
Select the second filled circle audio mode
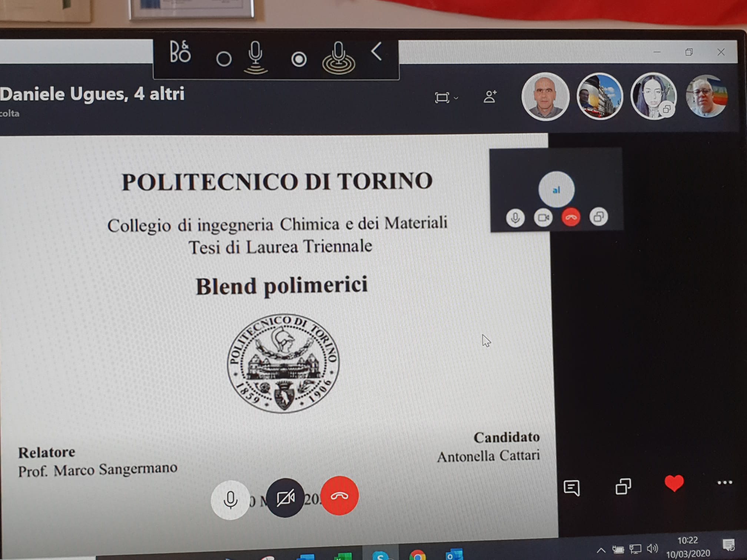299,59
